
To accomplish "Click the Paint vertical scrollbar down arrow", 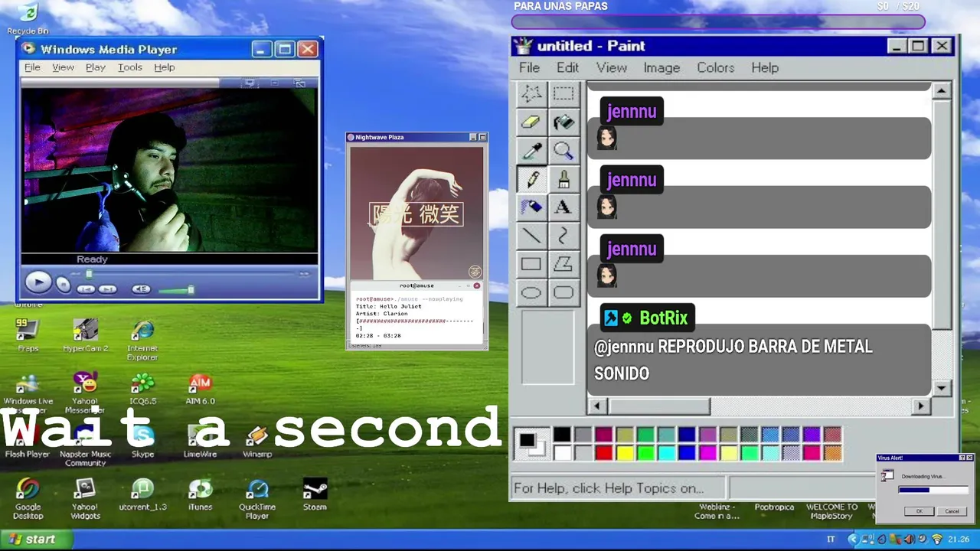I will (x=941, y=388).
